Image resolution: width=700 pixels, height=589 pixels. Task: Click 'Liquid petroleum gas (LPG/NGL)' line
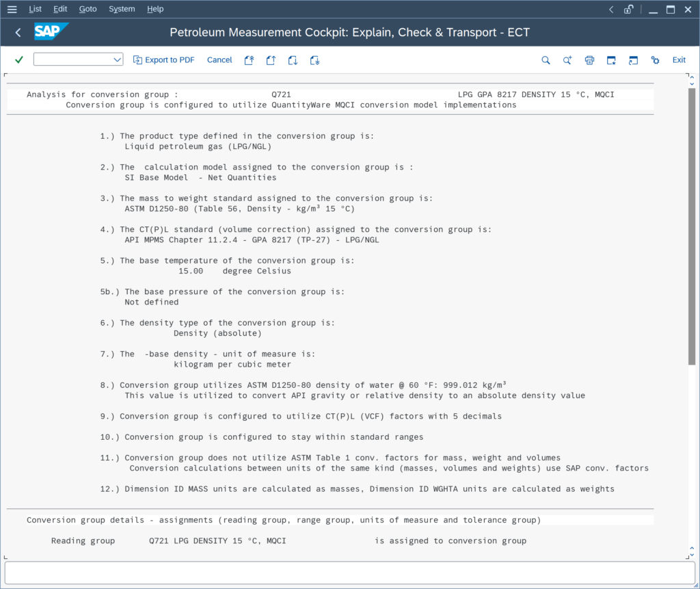tap(198, 146)
